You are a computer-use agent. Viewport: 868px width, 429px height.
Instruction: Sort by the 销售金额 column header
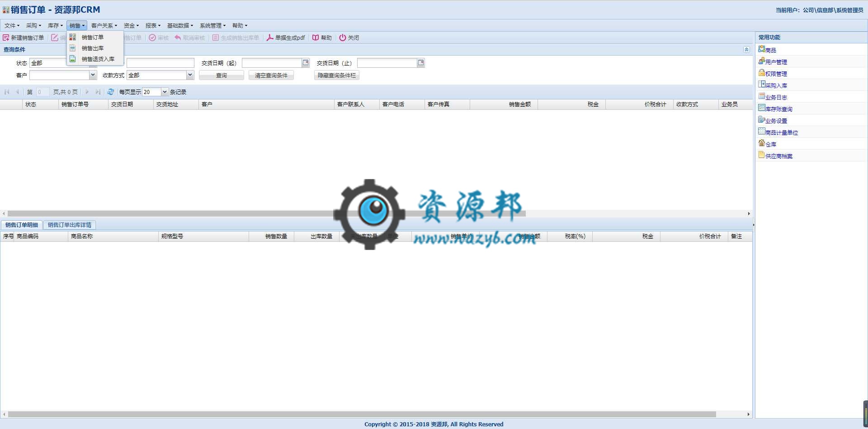pos(504,104)
